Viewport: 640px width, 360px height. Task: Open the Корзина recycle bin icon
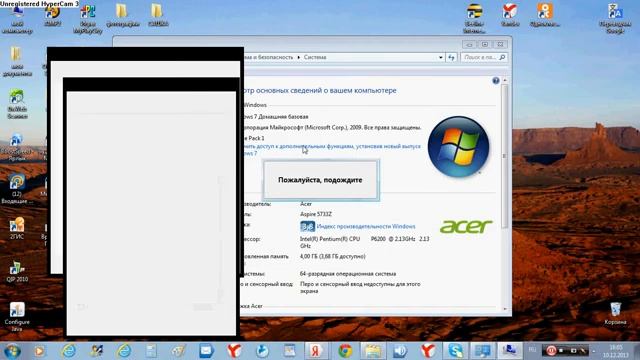(x=616, y=313)
